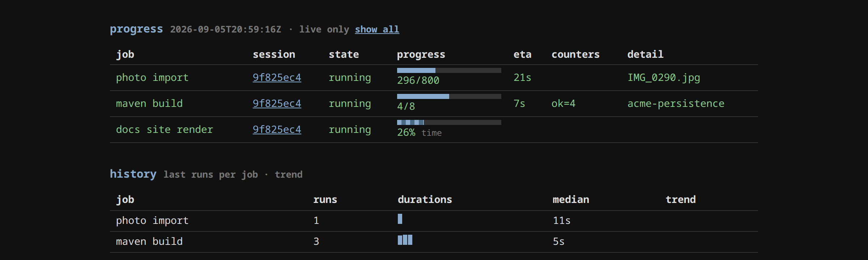The height and width of the screenshot is (260, 868).
Task: Click the 'running' state of maven build
Action: tap(350, 104)
